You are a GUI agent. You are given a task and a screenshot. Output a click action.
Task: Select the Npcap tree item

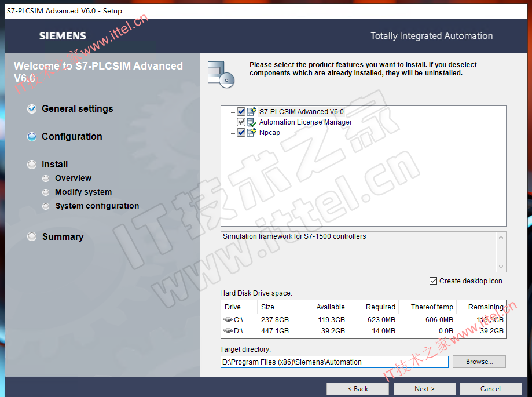coord(269,133)
